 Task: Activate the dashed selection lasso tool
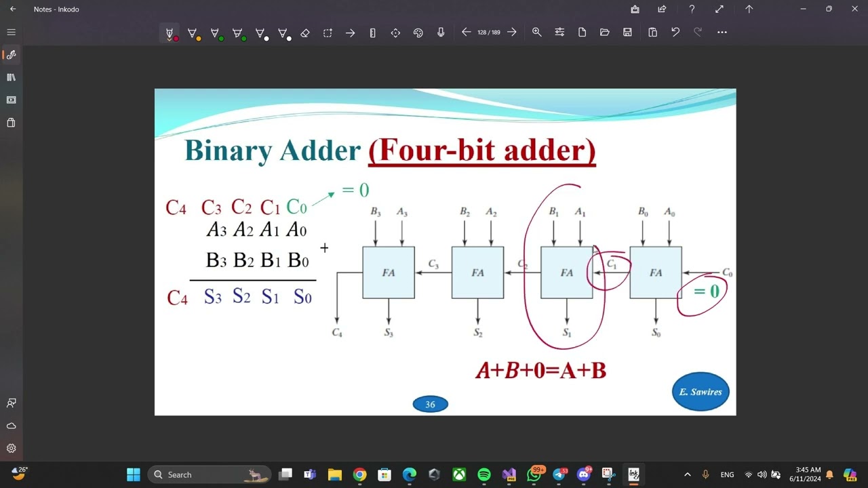[328, 33]
